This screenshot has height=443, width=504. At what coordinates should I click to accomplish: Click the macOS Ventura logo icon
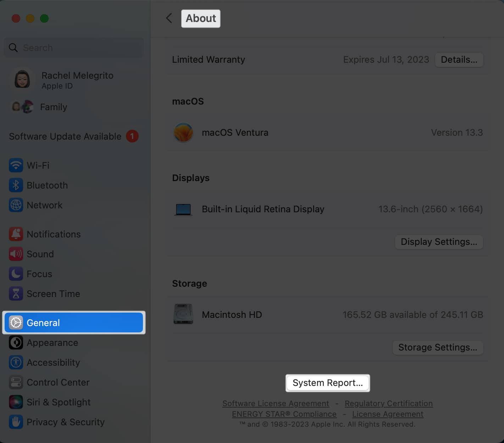(x=183, y=133)
